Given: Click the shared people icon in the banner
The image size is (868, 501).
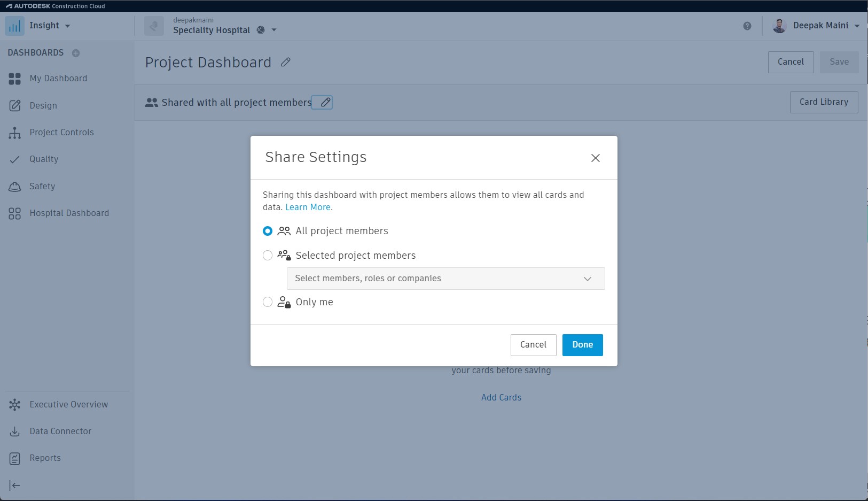Looking at the screenshot, I should pyautogui.click(x=152, y=102).
